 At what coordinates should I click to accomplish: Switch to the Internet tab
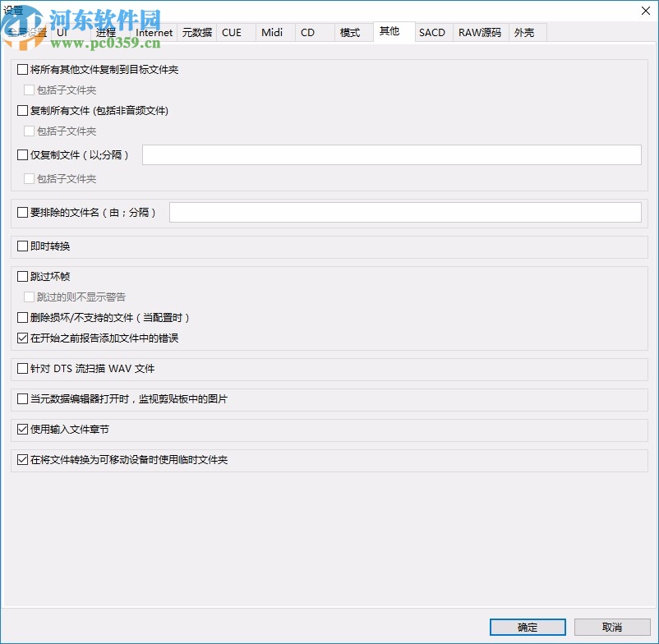point(154,33)
